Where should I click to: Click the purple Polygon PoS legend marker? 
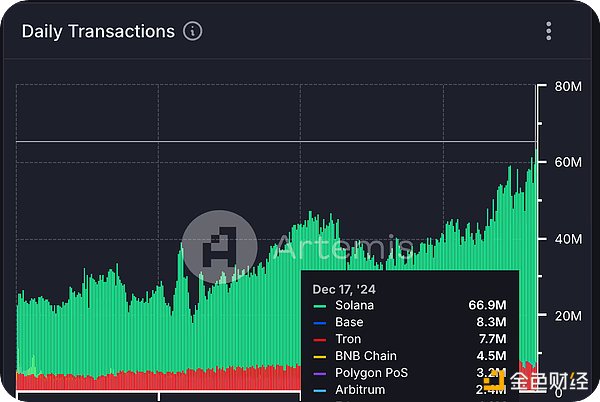pos(320,373)
